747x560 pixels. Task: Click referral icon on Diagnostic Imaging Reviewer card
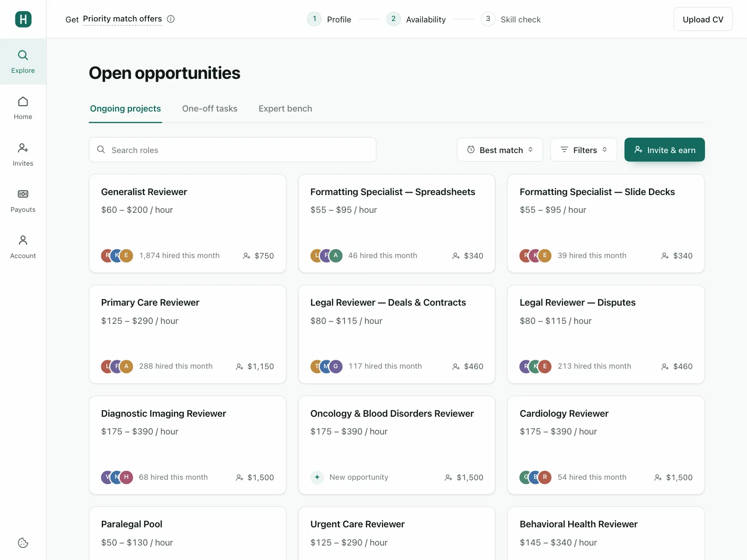[x=240, y=477]
